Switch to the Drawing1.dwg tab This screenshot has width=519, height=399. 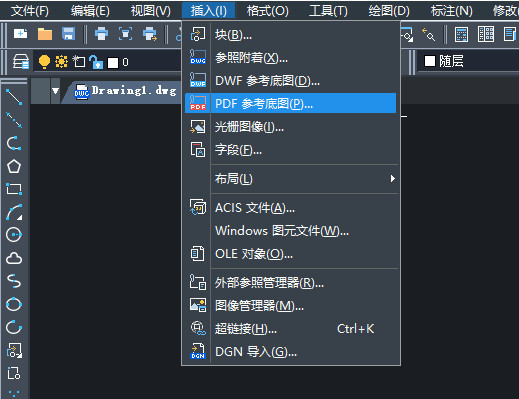(126, 91)
